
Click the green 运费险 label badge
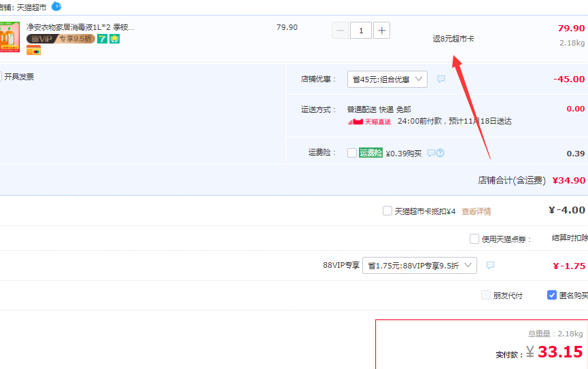tap(370, 153)
